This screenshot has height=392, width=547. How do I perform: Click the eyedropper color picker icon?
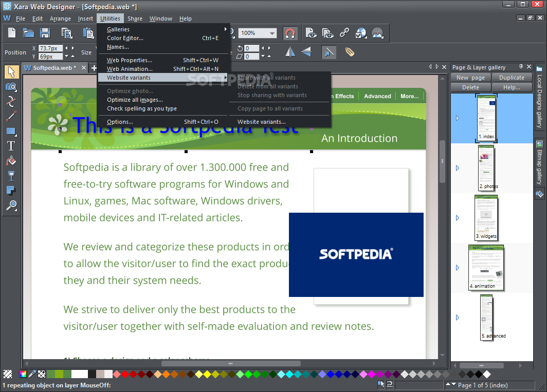pyautogui.click(x=32, y=374)
